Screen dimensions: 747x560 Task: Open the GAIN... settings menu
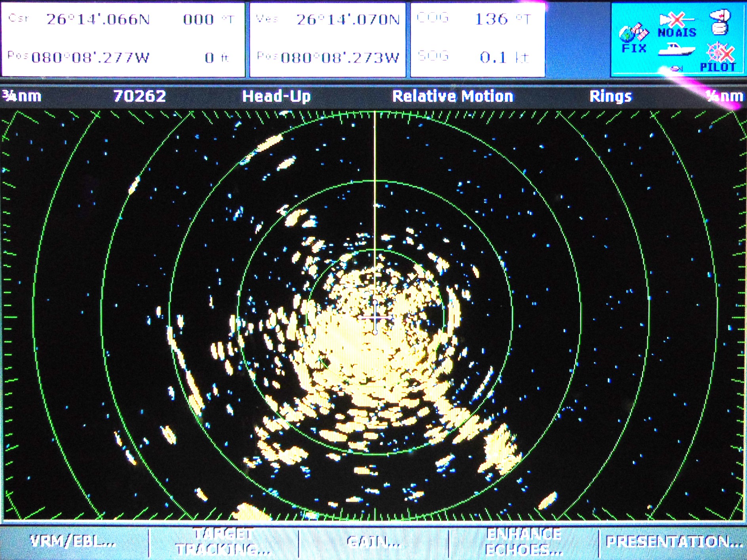click(373, 542)
